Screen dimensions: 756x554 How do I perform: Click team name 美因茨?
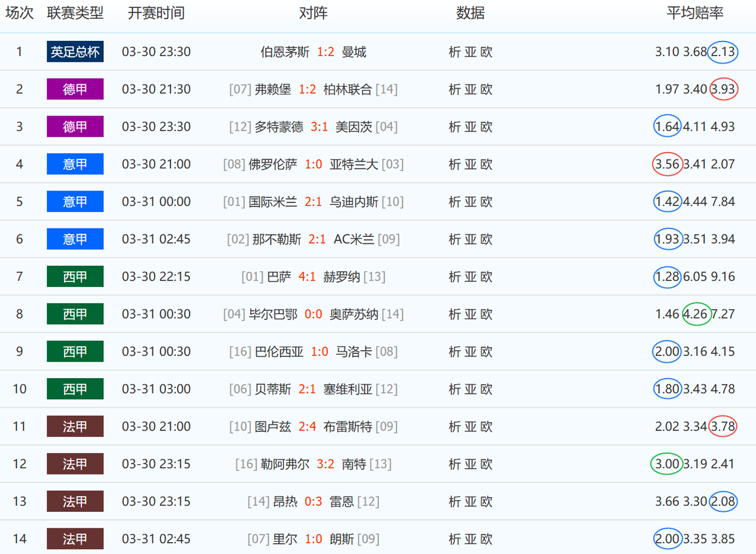point(354,126)
